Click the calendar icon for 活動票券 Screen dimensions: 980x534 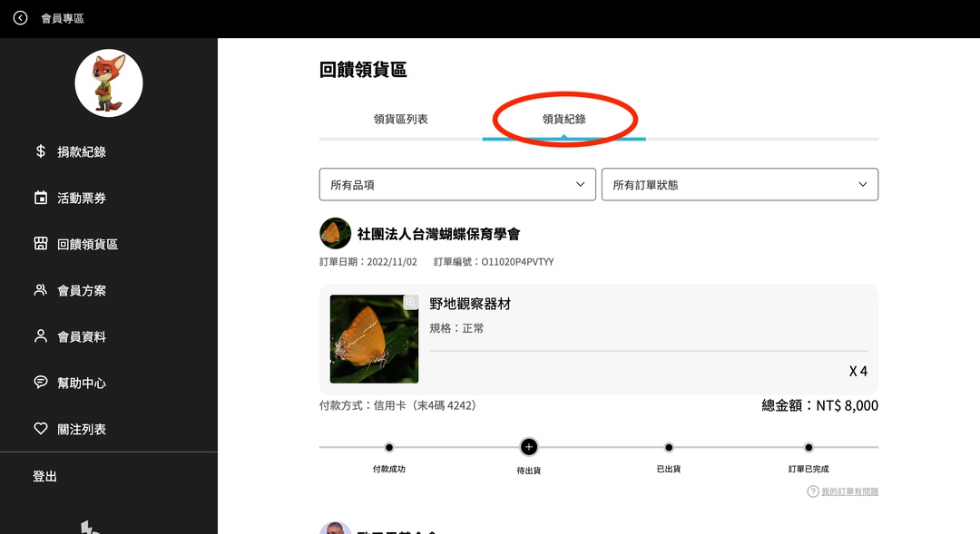point(41,198)
